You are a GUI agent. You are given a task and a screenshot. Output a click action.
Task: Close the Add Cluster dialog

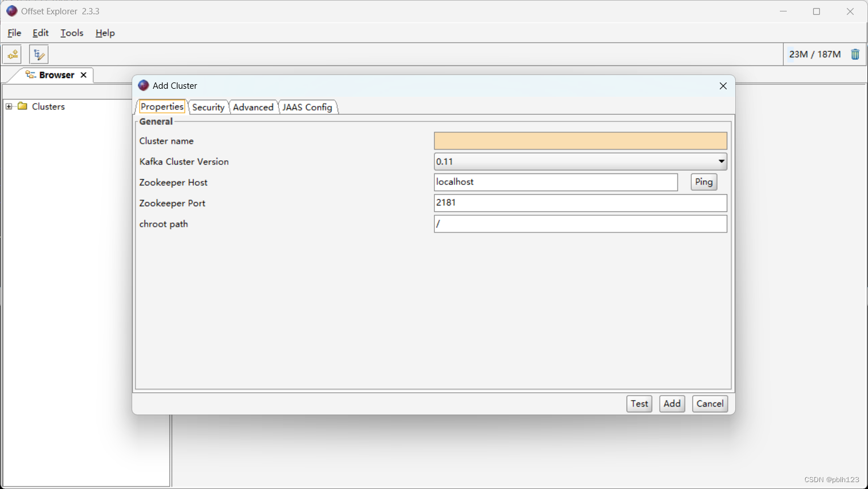pos(723,86)
